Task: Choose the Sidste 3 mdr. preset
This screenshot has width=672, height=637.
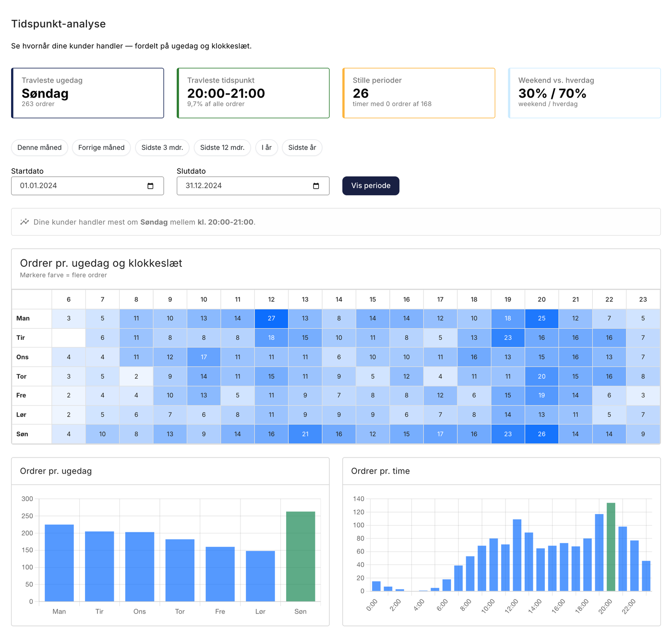Action: coord(162,147)
